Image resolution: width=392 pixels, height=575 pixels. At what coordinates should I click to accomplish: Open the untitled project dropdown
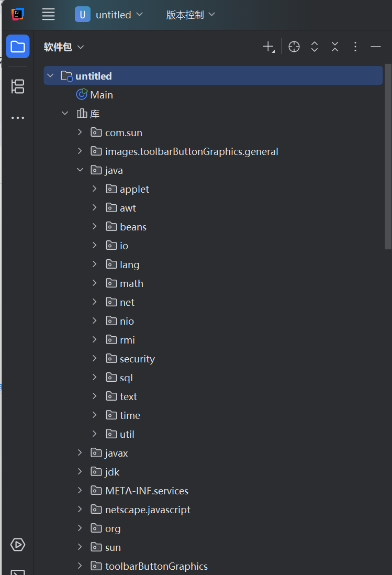(109, 15)
